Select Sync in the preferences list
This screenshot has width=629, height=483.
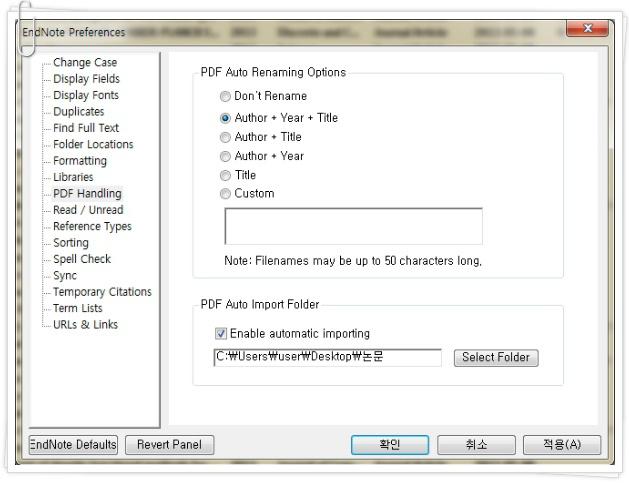point(65,276)
